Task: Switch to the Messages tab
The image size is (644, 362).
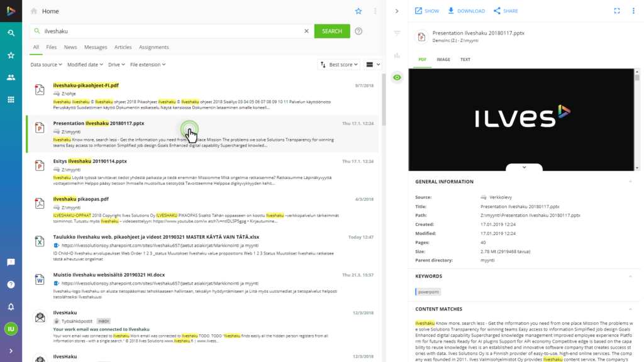Action: coord(96,47)
